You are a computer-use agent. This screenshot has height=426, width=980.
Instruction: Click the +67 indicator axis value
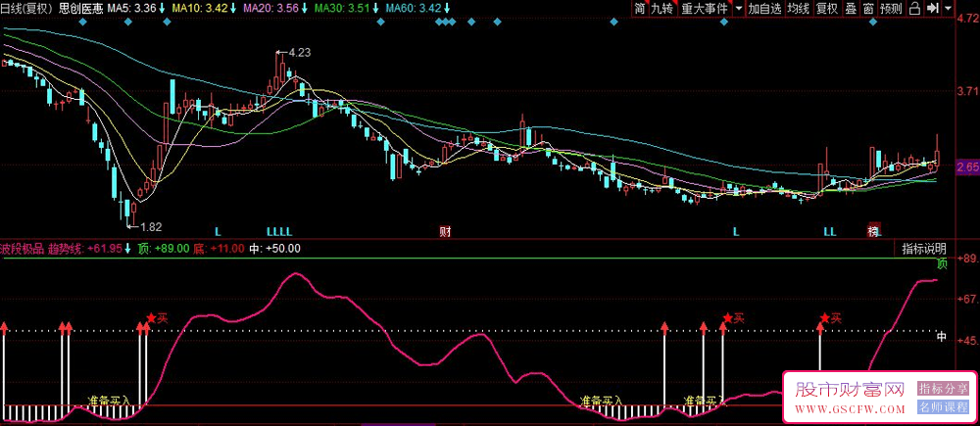(x=967, y=300)
